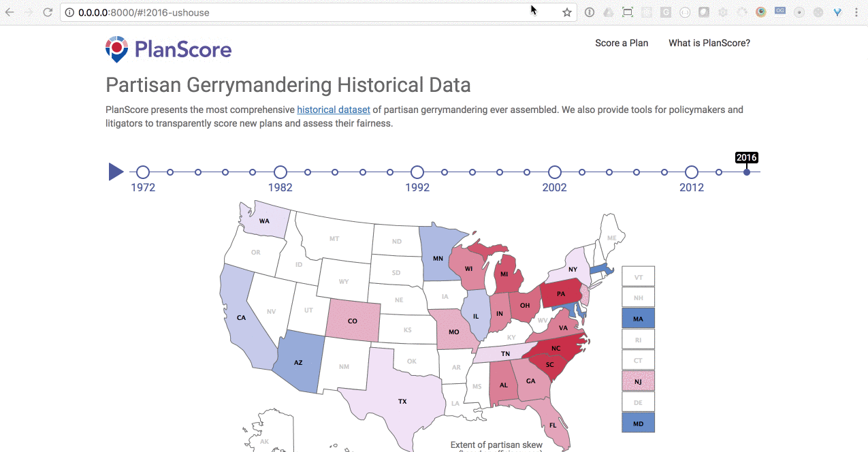Select Texas on the map
This screenshot has height=452, width=868.
click(x=402, y=401)
